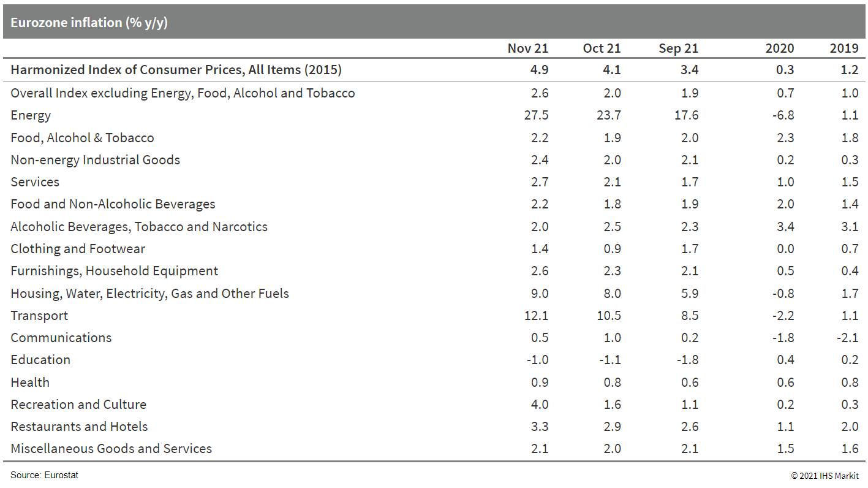Click the 'Eurozone inflation (% y/y)' table title
Image resolution: width=868 pixels, height=488 pixels.
tap(89, 23)
